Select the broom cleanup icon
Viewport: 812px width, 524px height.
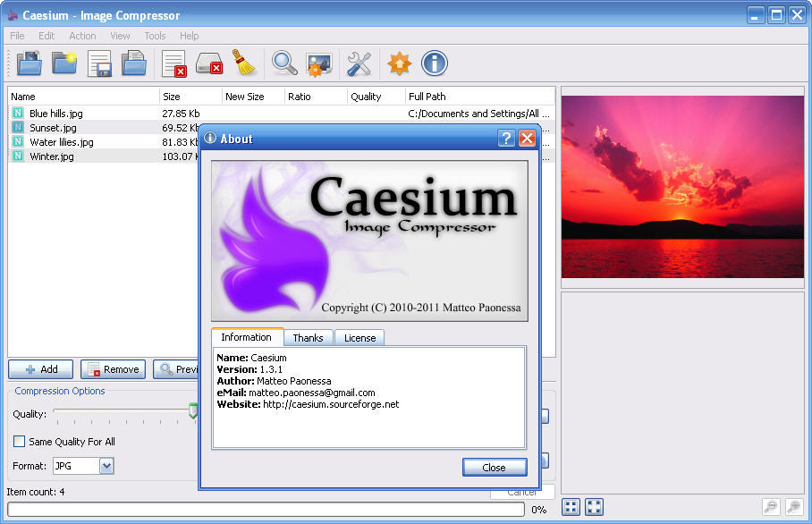tap(244, 63)
